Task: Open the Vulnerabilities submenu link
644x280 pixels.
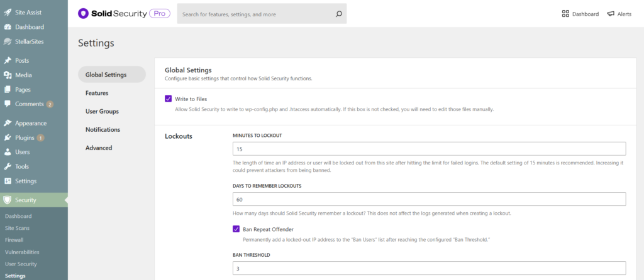Action: pos(23,252)
